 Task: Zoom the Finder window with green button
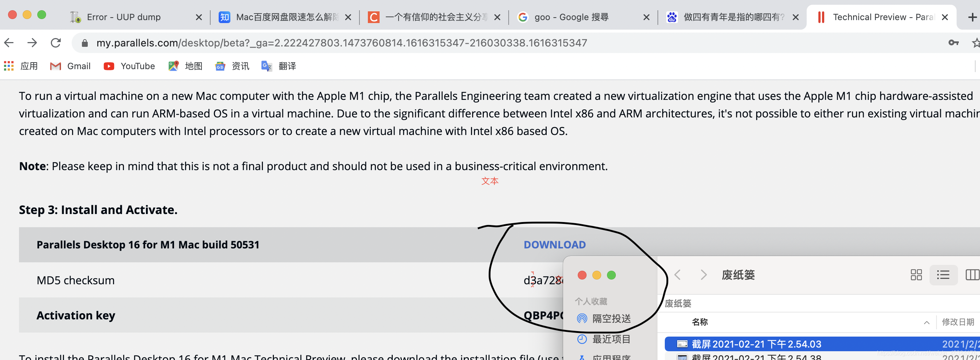[611, 275]
